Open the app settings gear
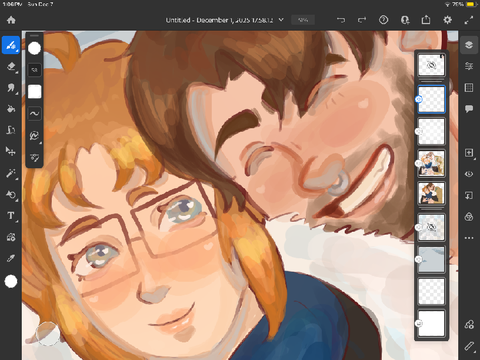The width and height of the screenshot is (480, 360). 447,20
